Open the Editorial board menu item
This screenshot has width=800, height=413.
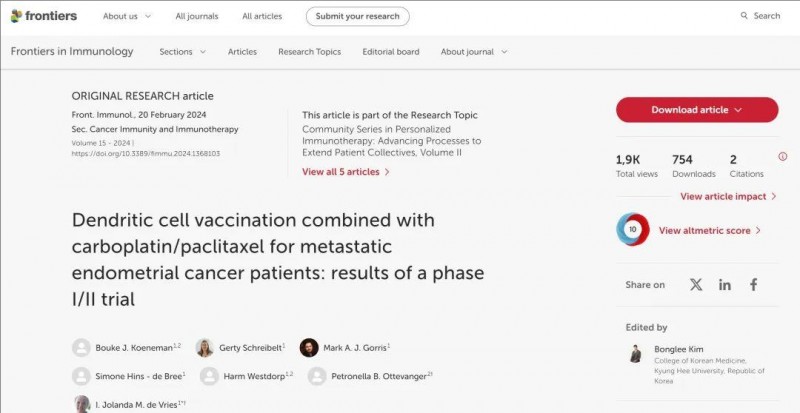[x=391, y=52]
